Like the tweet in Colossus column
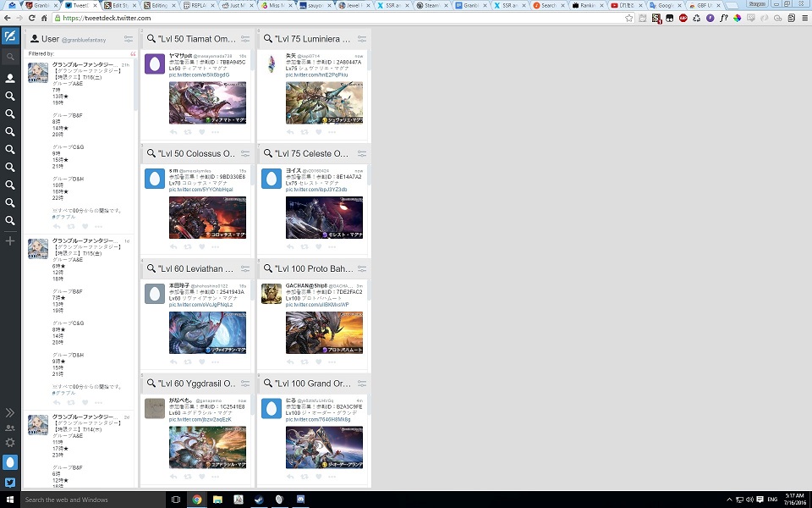Screen dimensions: 812x508 (x=202, y=246)
